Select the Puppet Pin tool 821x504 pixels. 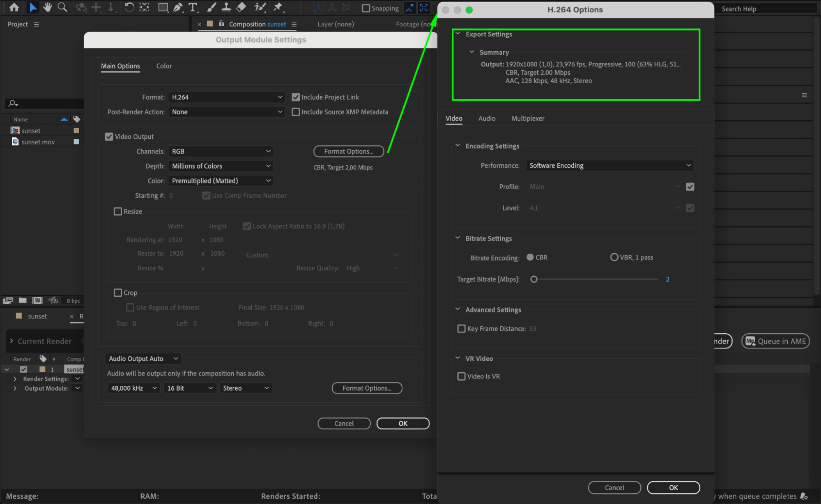tap(278, 7)
